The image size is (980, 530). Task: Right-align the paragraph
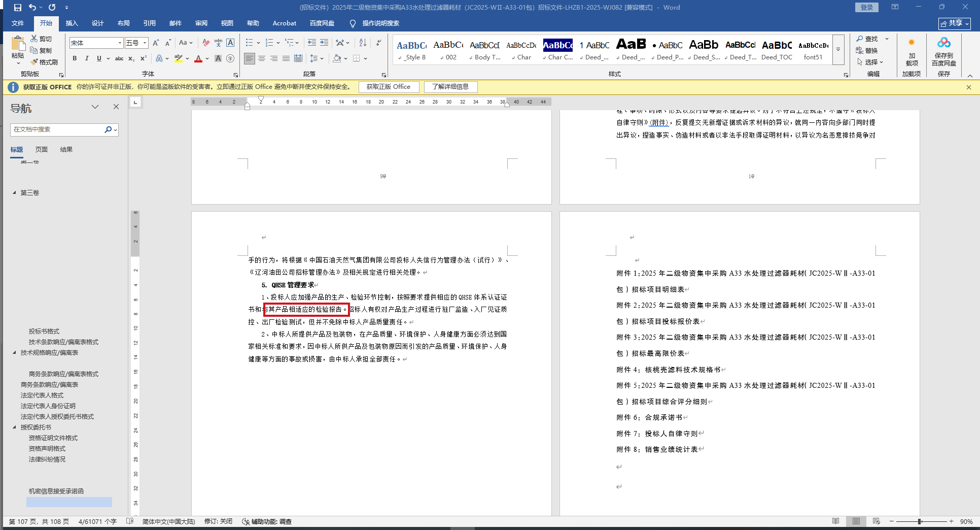(x=274, y=58)
